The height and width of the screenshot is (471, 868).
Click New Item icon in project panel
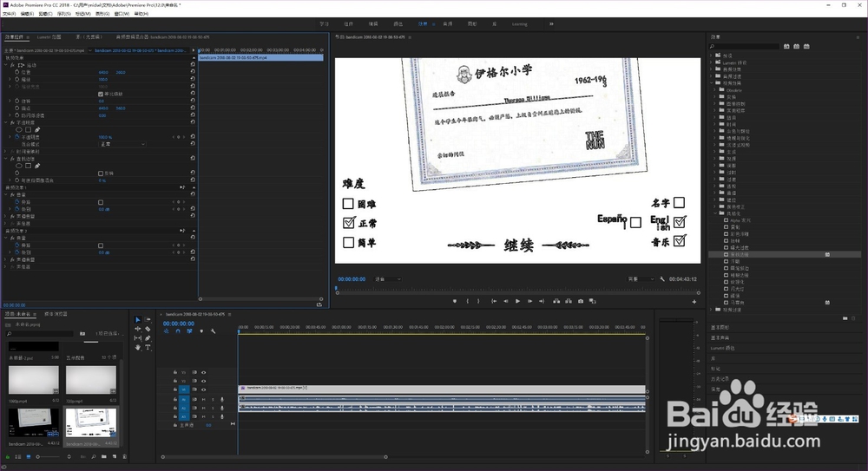(115, 456)
